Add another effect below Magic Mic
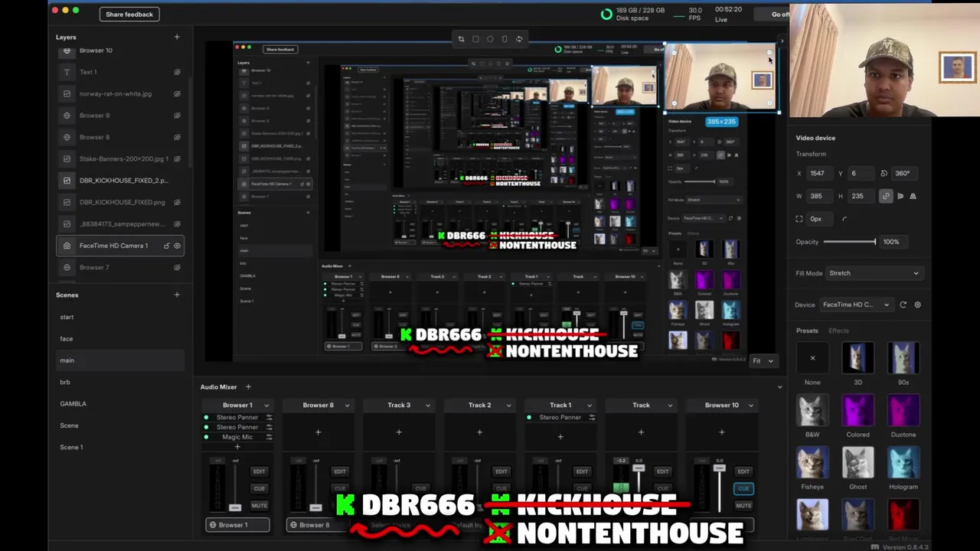This screenshot has height=551, width=980. click(237, 446)
